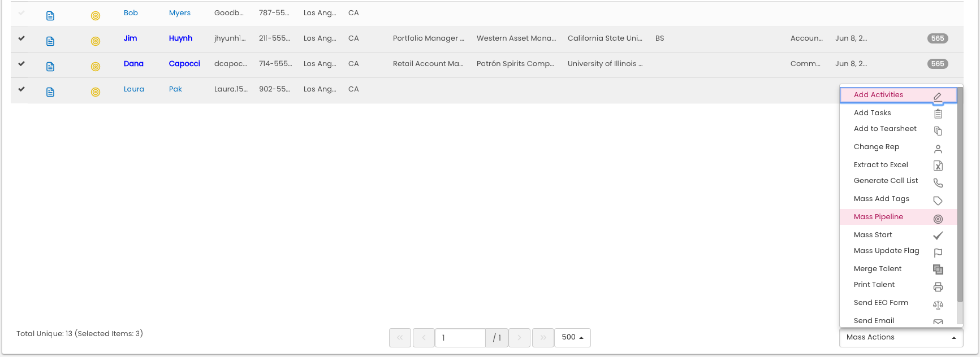980x357 pixels.
Task: Open Laura Pak's document icon
Action: (x=50, y=92)
